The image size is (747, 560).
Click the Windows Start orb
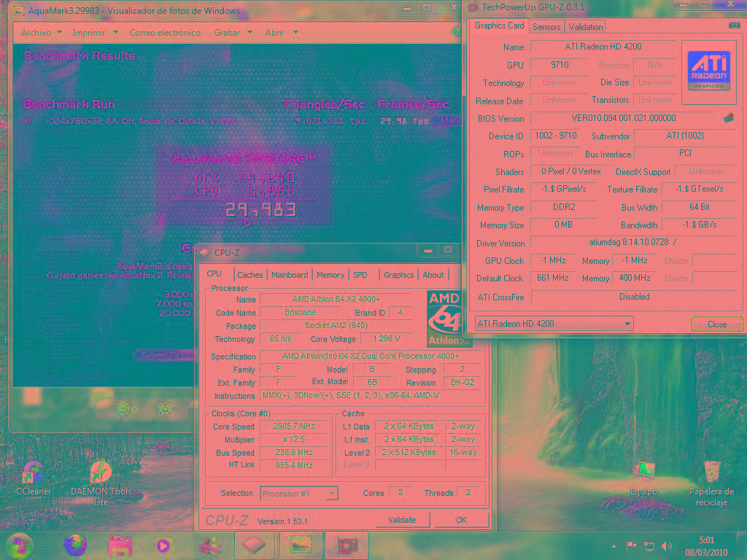coord(20,545)
